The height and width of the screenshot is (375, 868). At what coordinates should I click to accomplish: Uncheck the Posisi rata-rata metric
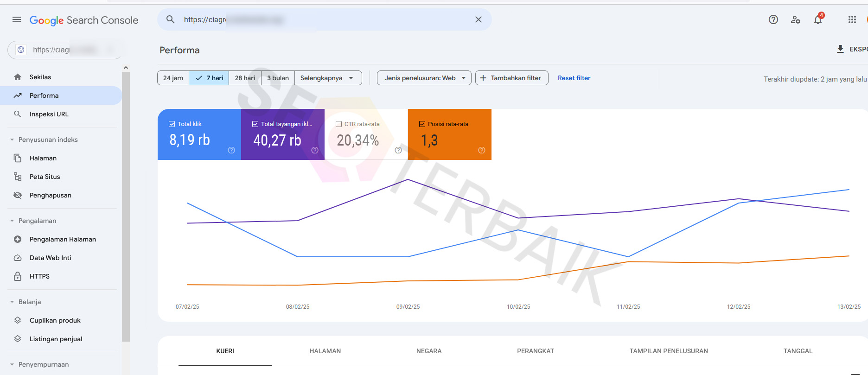pyautogui.click(x=422, y=124)
